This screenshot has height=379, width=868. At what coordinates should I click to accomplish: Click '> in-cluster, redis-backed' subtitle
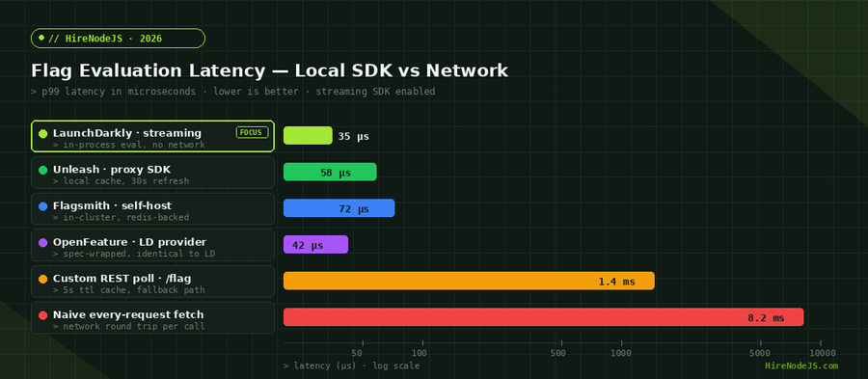[x=122, y=217]
